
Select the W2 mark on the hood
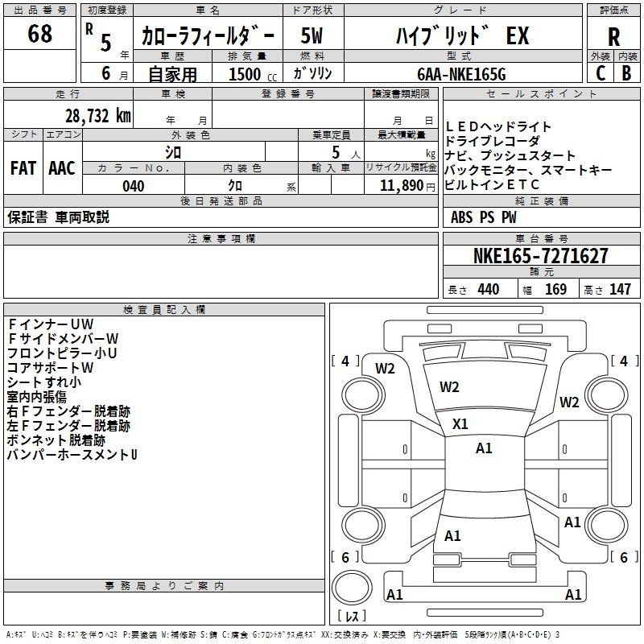pyautogui.click(x=449, y=387)
